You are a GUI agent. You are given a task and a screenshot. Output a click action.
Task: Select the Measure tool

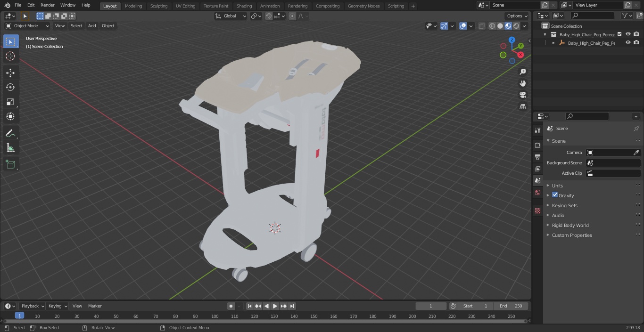pos(10,148)
